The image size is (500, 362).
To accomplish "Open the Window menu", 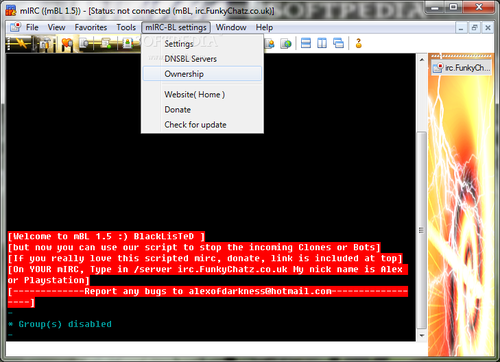I will [231, 27].
